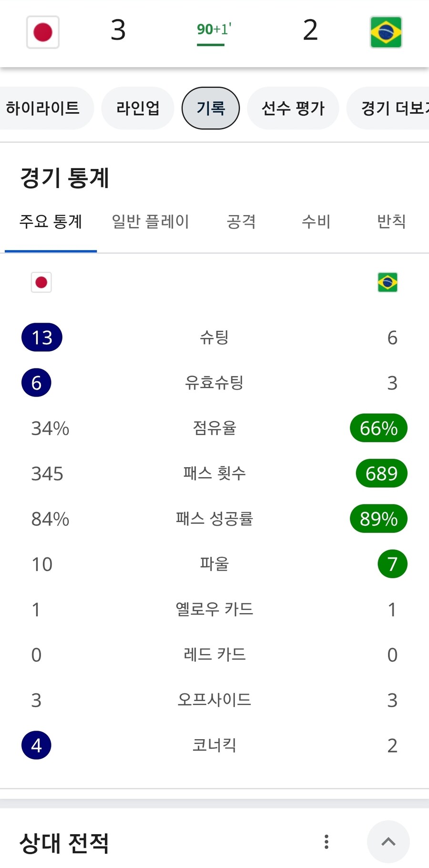Switch to the 라인업 tab

[138, 108]
